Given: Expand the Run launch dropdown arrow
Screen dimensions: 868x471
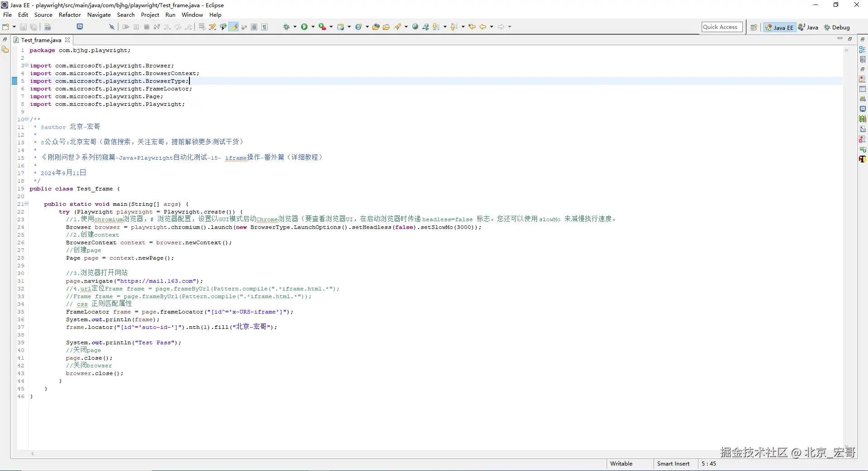Looking at the screenshot, I should 313,27.
